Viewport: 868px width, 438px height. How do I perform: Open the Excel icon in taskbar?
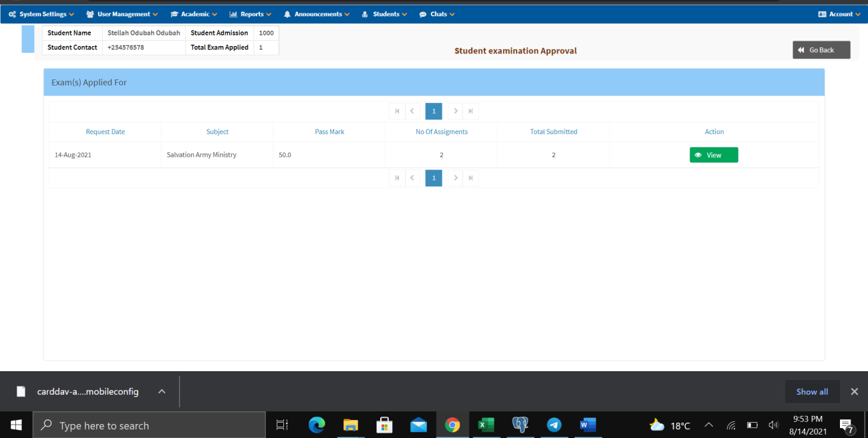point(486,425)
